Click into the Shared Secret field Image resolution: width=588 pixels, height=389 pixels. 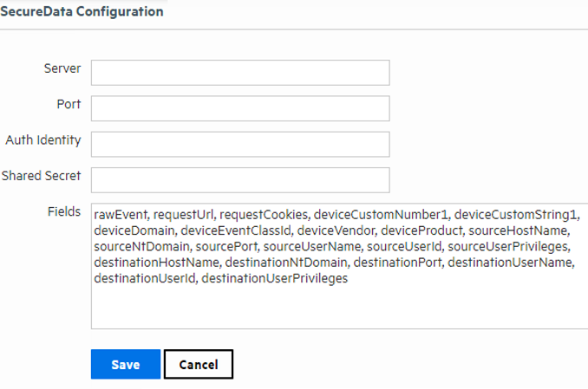pos(240,180)
